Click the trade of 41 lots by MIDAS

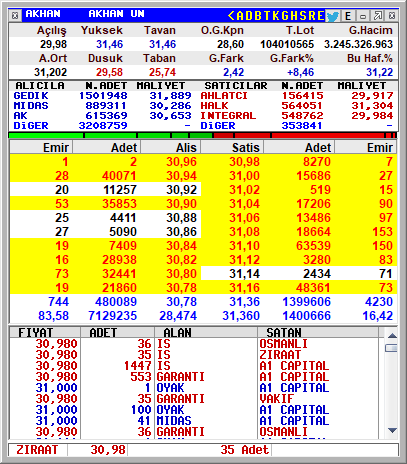pos(193,421)
